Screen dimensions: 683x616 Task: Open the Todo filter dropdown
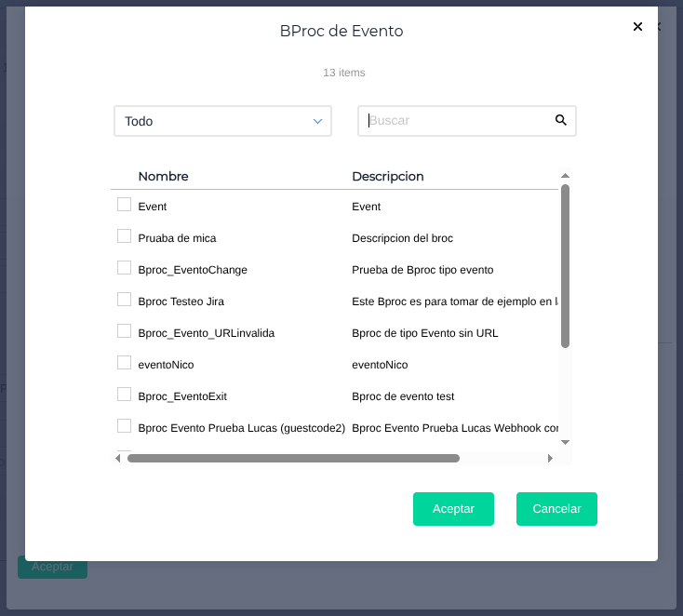point(222,121)
